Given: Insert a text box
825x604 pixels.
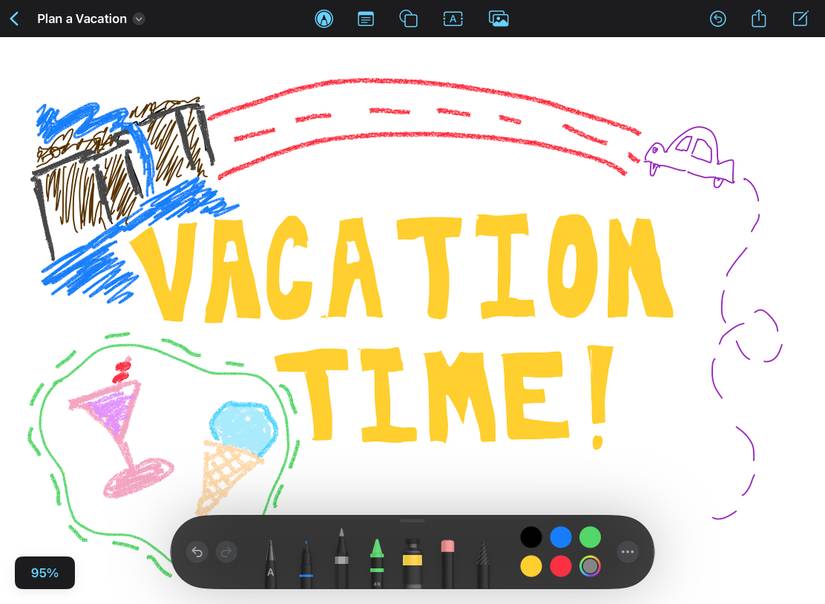Looking at the screenshot, I should 453,18.
